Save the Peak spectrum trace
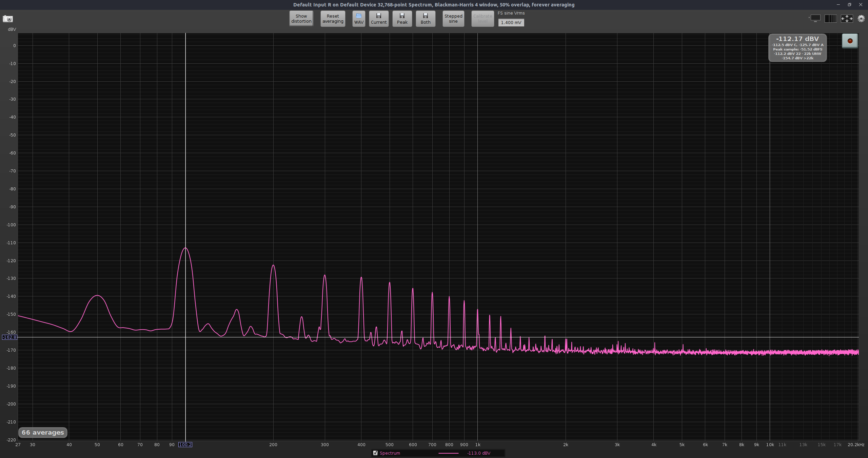Screen dimensions: 868x458 point(402,19)
